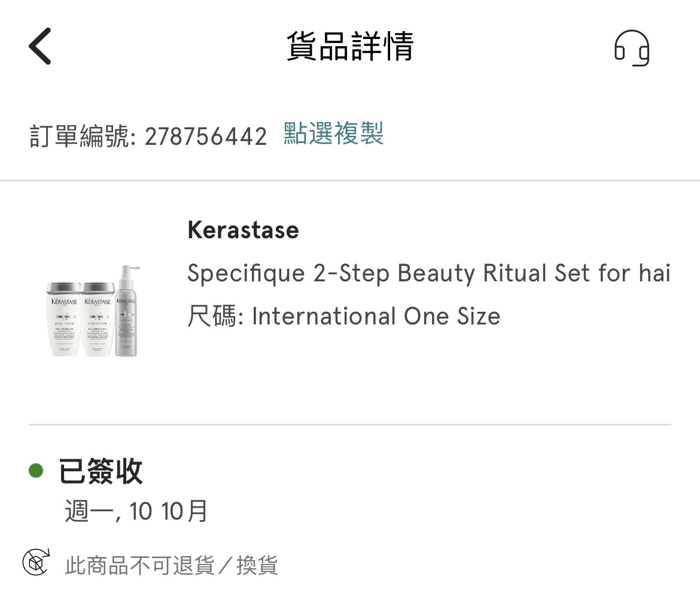The height and width of the screenshot is (610, 700).
Task: Select order number 278756442 text
Action: tap(206, 136)
